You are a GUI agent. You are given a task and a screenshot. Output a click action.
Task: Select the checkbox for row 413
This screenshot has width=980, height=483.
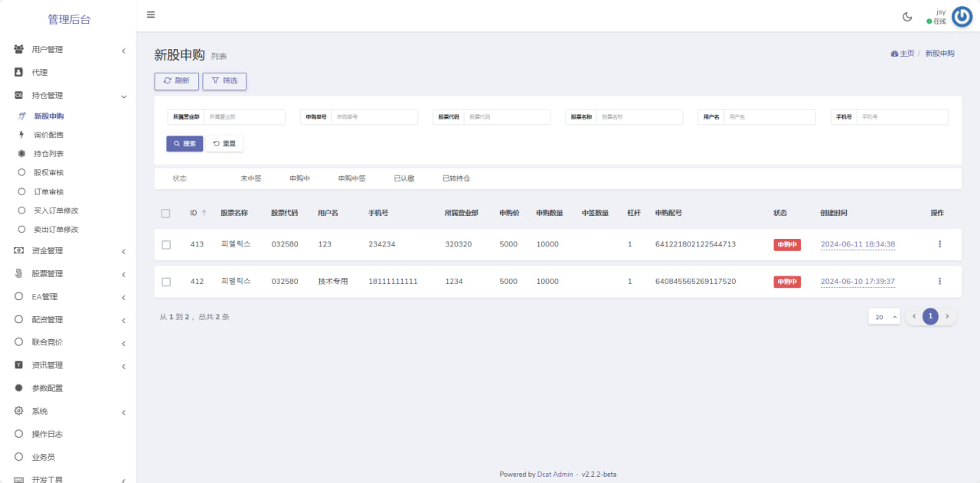point(166,245)
